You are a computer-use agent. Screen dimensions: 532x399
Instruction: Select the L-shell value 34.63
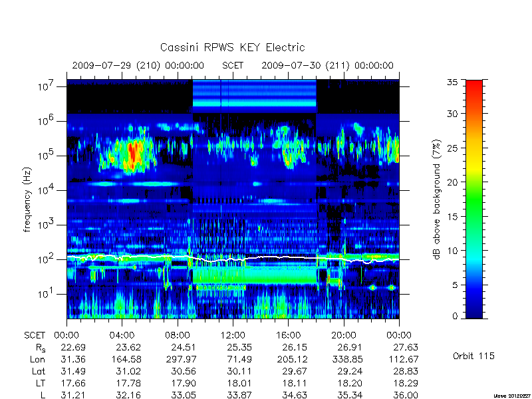click(295, 395)
